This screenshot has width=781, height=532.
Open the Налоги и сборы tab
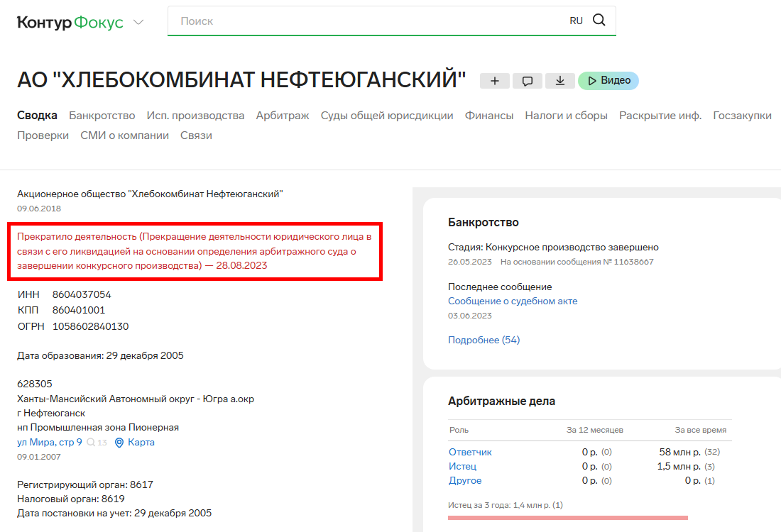click(567, 116)
